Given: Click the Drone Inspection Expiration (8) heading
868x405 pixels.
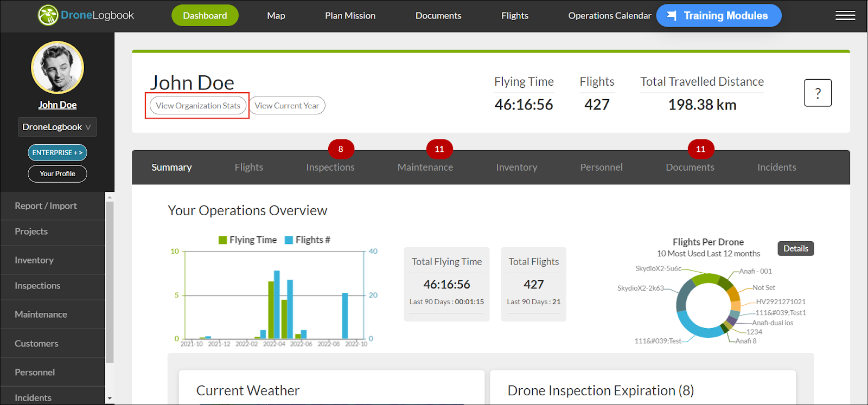Looking at the screenshot, I should click(601, 390).
